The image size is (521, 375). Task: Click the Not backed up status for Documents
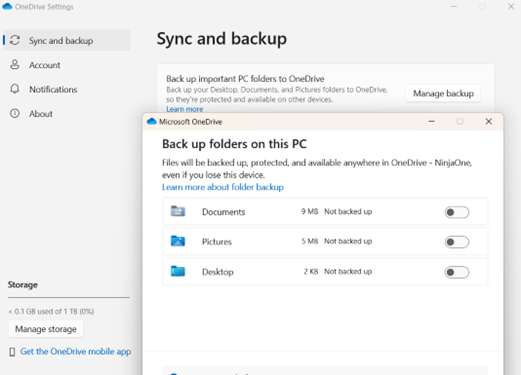coord(348,212)
